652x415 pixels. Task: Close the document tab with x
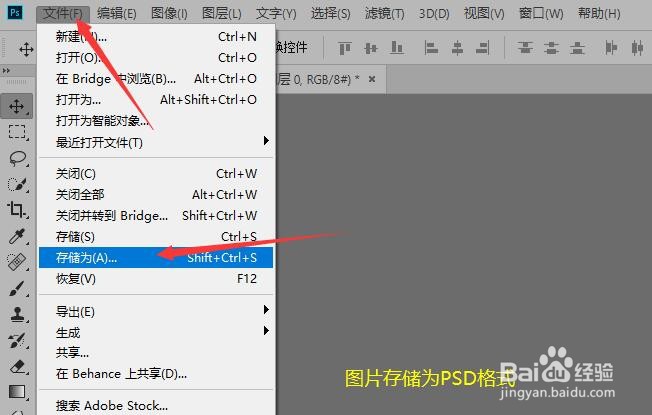coord(372,79)
